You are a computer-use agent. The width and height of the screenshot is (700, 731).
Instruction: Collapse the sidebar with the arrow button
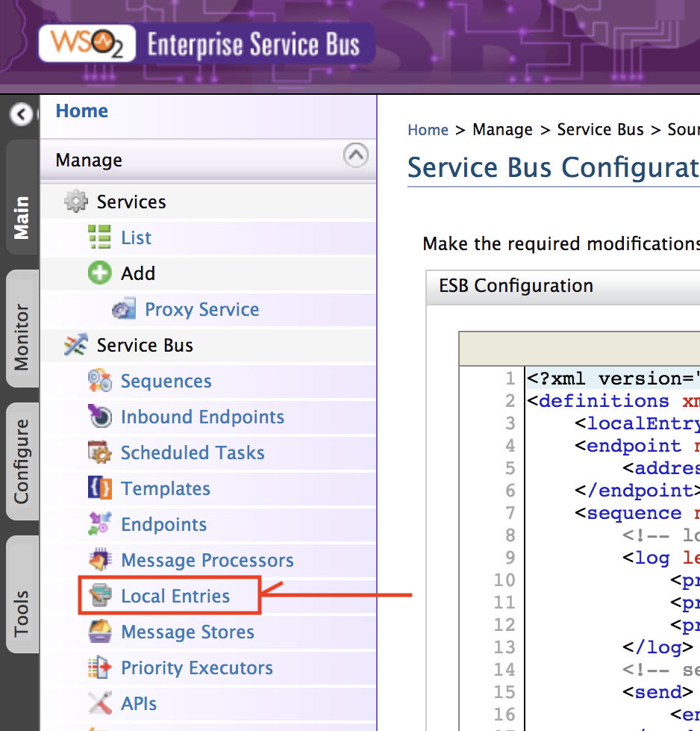pos(20,116)
